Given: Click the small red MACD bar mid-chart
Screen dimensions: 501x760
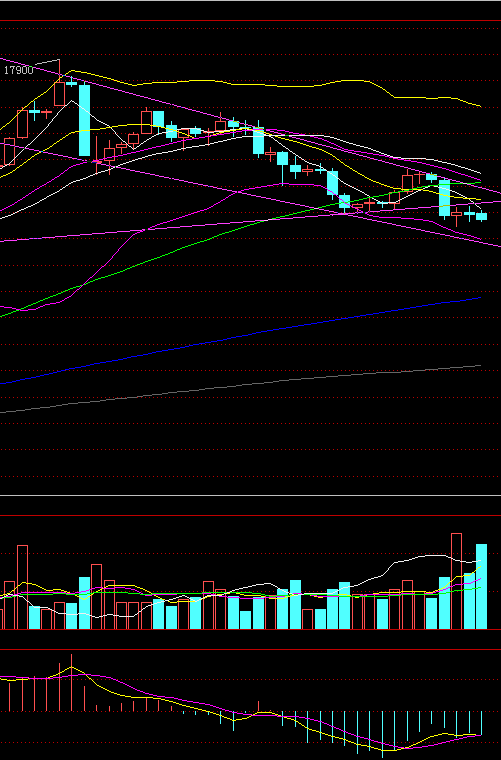Looking at the screenshot, I should click(258, 706).
